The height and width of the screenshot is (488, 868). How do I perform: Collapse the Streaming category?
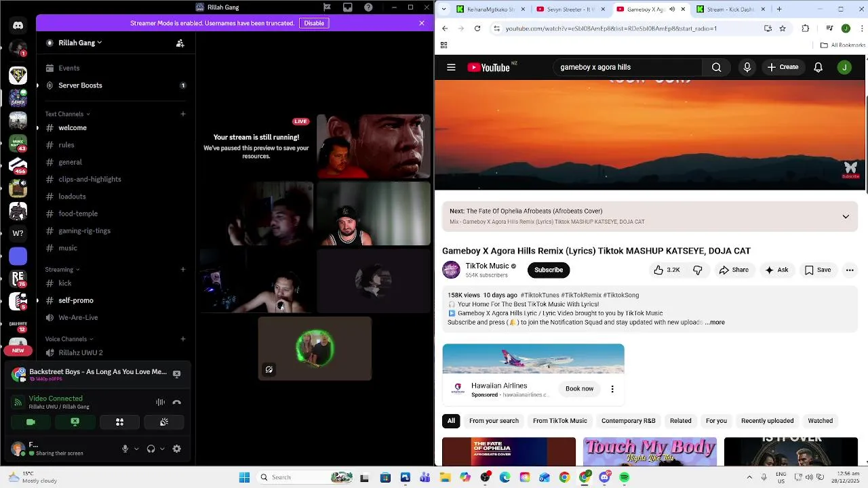point(62,269)
